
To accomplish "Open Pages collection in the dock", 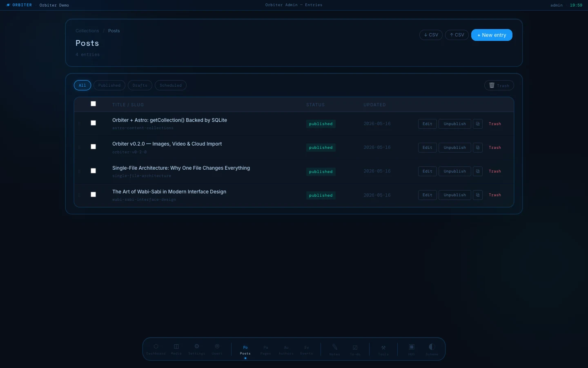I will click(266, 350).
